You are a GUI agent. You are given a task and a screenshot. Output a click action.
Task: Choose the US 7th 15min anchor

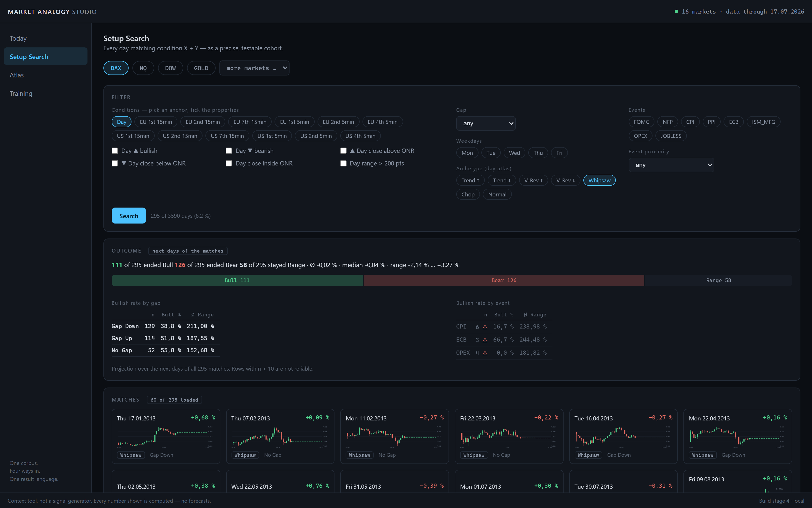[x=227, y=136]
